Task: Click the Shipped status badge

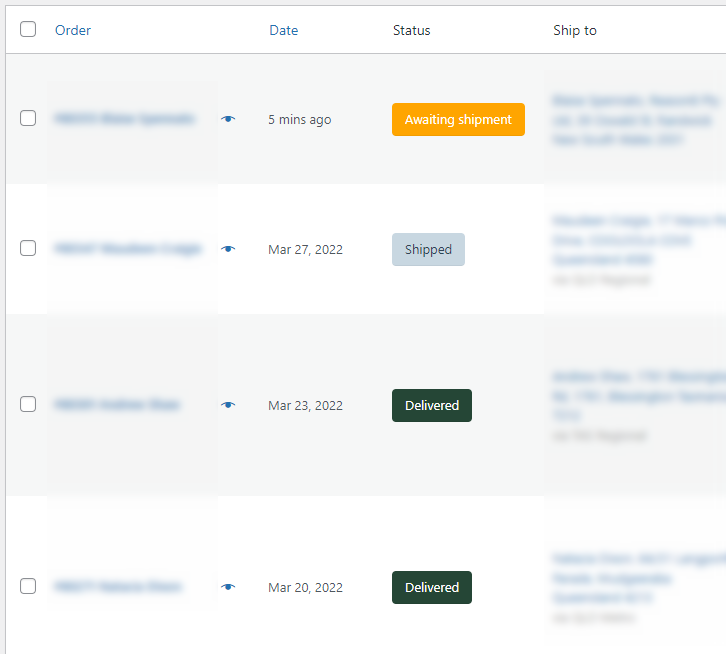Action: point(428,249)
